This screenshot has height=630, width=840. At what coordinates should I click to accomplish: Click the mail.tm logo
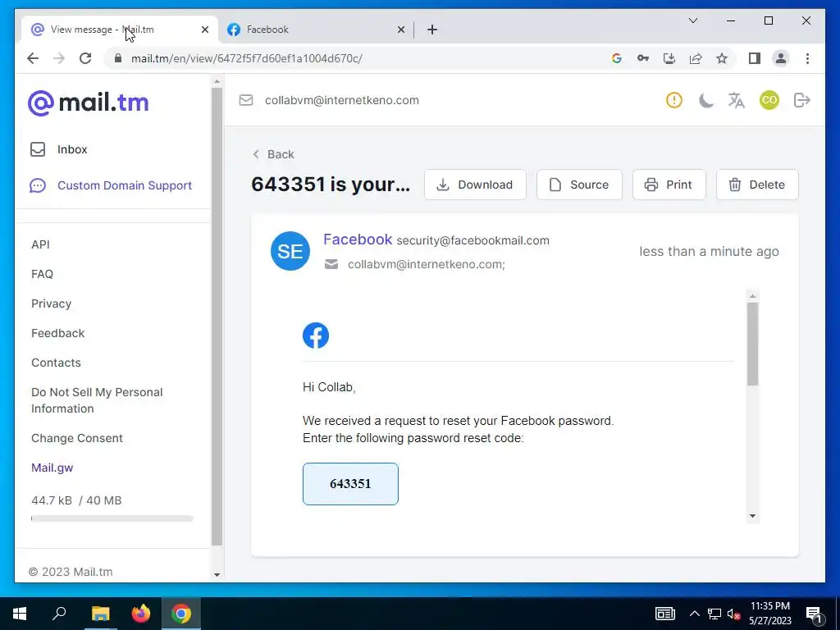click(88, 103)
